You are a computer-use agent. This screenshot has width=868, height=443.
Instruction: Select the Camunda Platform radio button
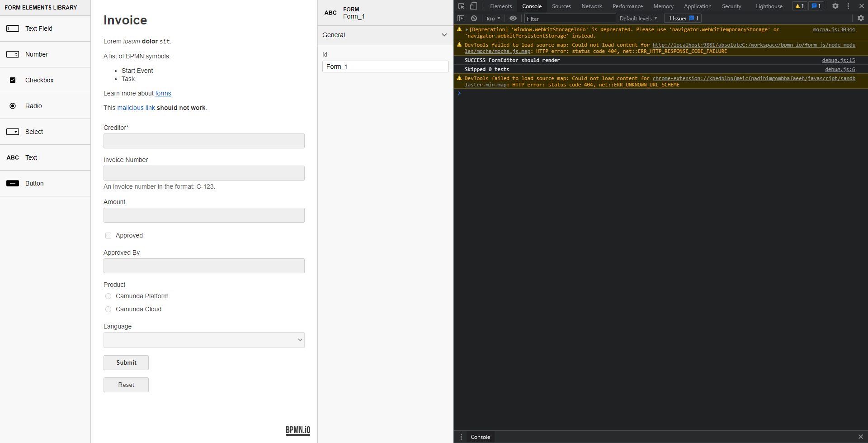coord(108,296)
